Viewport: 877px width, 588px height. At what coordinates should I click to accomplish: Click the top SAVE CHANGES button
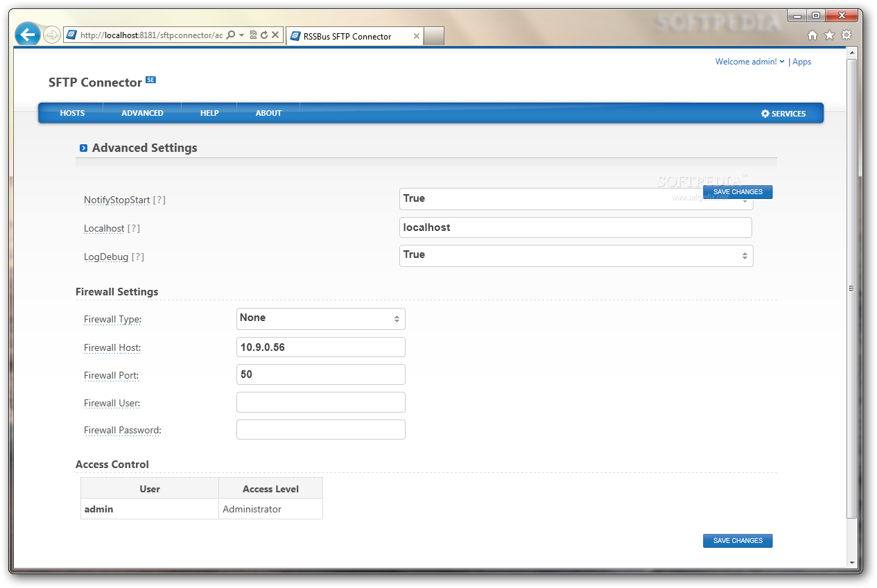pos(738,192)
